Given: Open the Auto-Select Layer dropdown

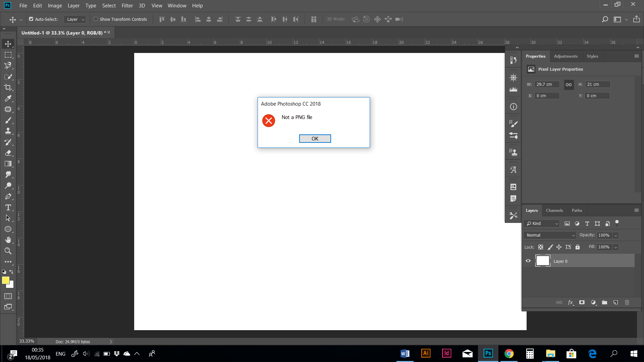Looking at the screenshot, I should point(74,19).
